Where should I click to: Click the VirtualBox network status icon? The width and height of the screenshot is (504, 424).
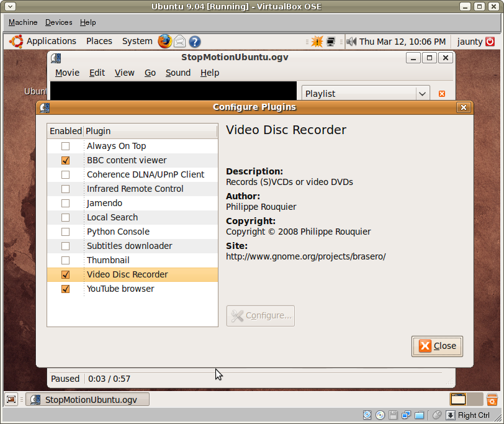[x=407, y=415]
